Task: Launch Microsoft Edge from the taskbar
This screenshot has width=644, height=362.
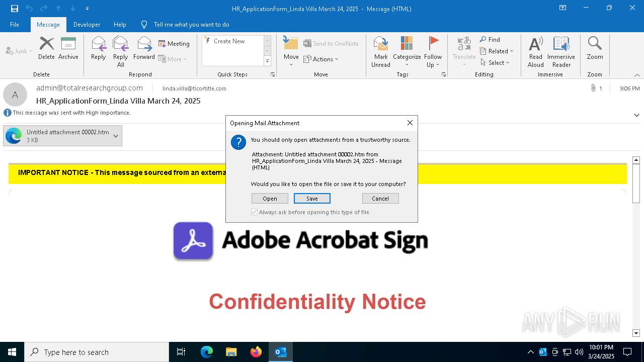Action: pyautogui.click(x=207, y=352)
